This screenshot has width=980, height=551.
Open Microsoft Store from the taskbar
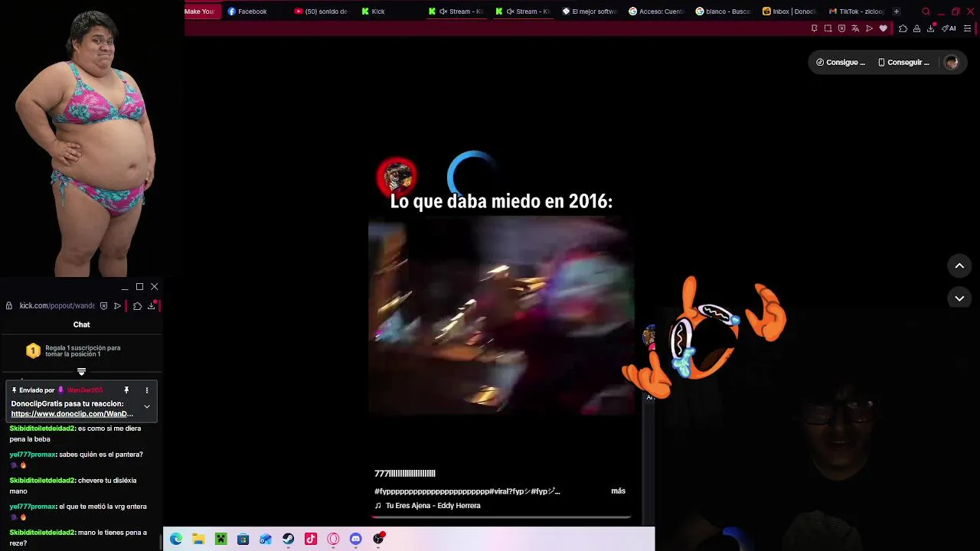coord(243,539)
